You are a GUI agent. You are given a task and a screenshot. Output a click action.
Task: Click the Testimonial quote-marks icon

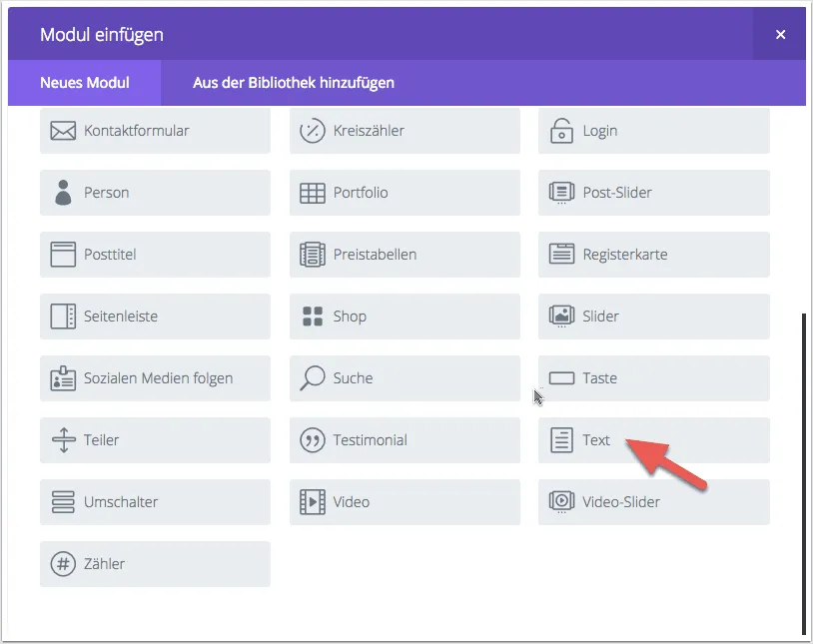tap(313, 440)
